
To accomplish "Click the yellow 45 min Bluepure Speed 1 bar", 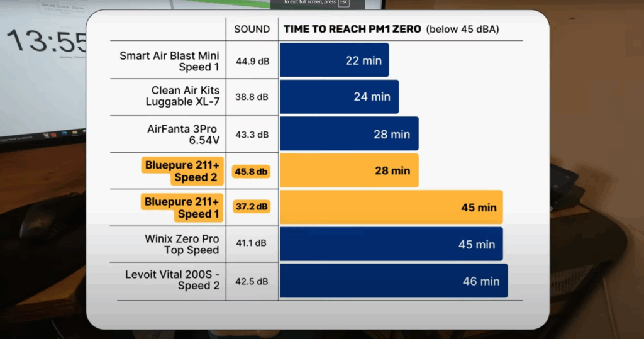I will [391, 207].
